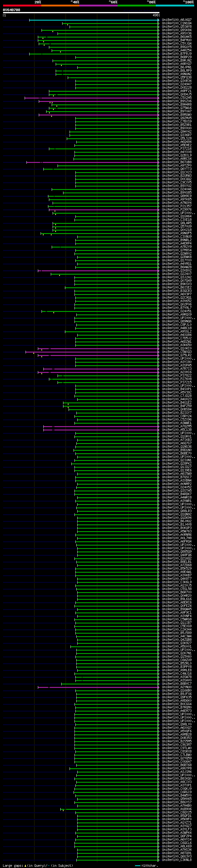This screenshot has height=868, width=197.
Task: Select hit UniRef100_A5C138
Action: click(176, 430)
